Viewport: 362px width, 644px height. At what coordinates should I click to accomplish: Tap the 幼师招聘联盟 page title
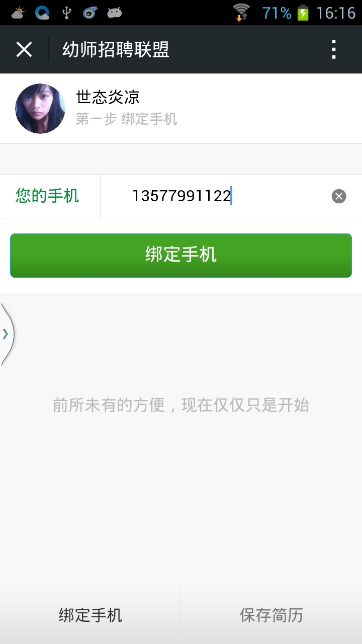click(x=116, y=50)
